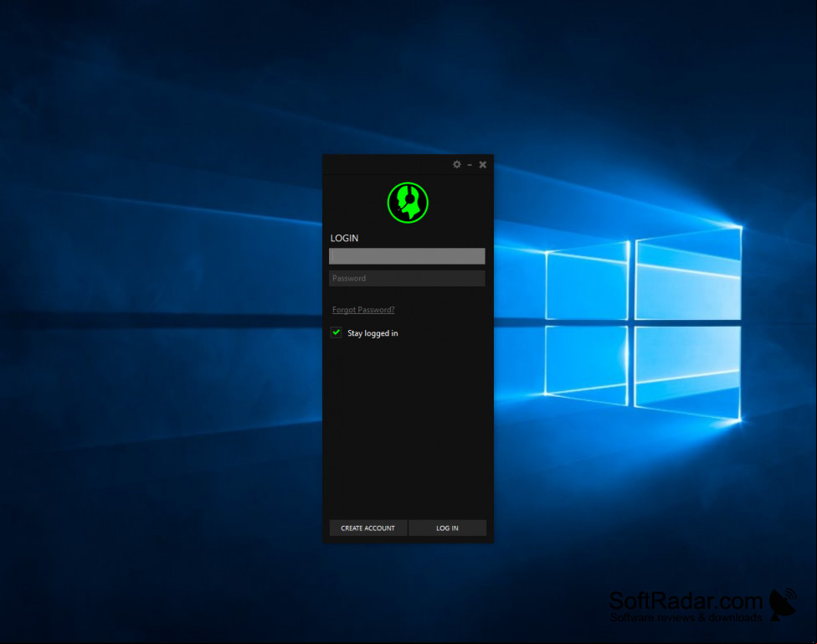
Task: Click the LOG IN button
Action: (447, 528)
